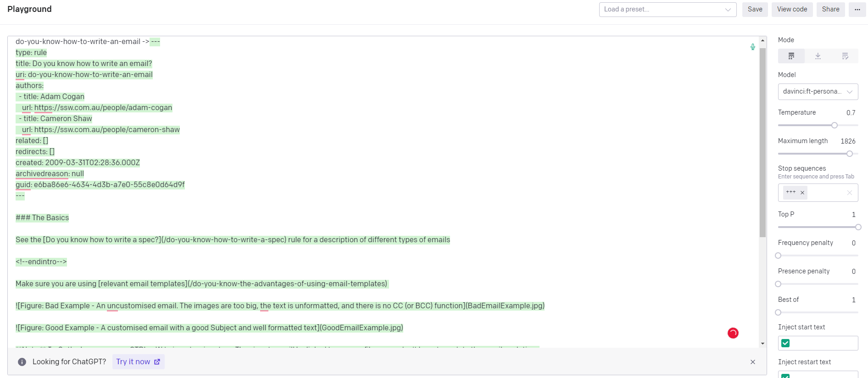Click the red circular loading icon

pyautogui.click(x=733, y=333)
